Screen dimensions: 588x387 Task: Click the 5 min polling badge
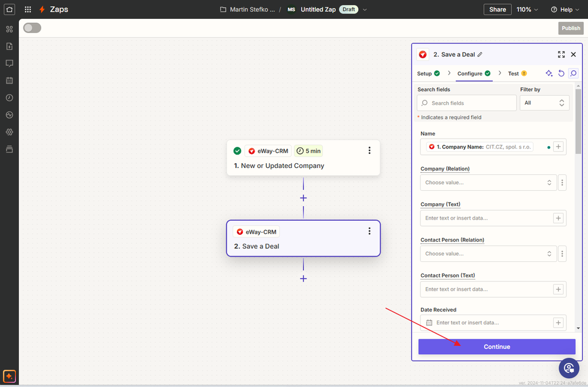point(308,151)
